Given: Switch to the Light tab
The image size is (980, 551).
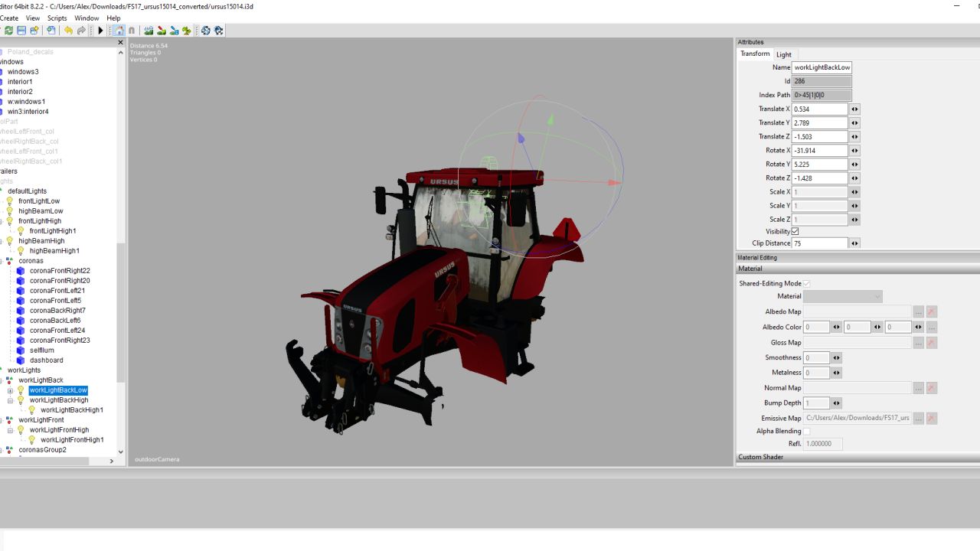Looking at the screenshot, I should pyautogui.click(x=784, y=54).
